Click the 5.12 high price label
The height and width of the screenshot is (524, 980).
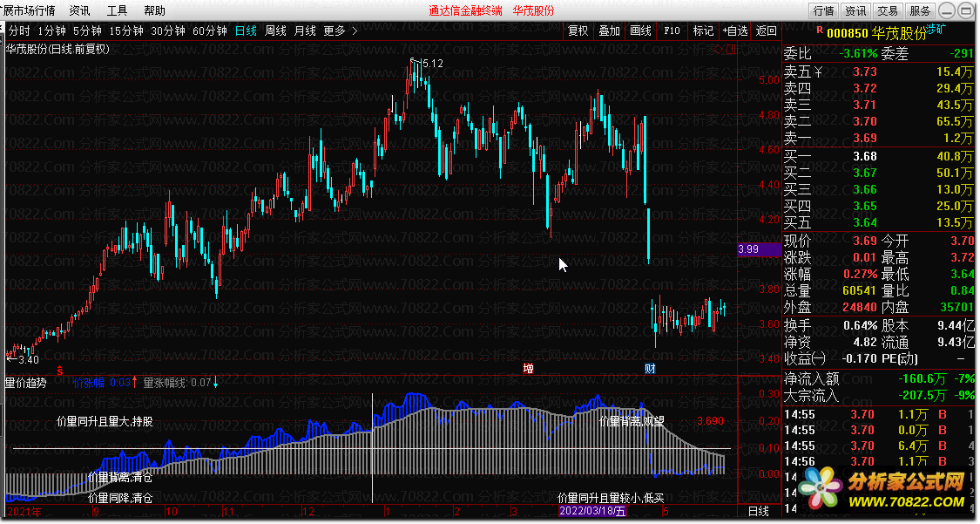[432, 63]
